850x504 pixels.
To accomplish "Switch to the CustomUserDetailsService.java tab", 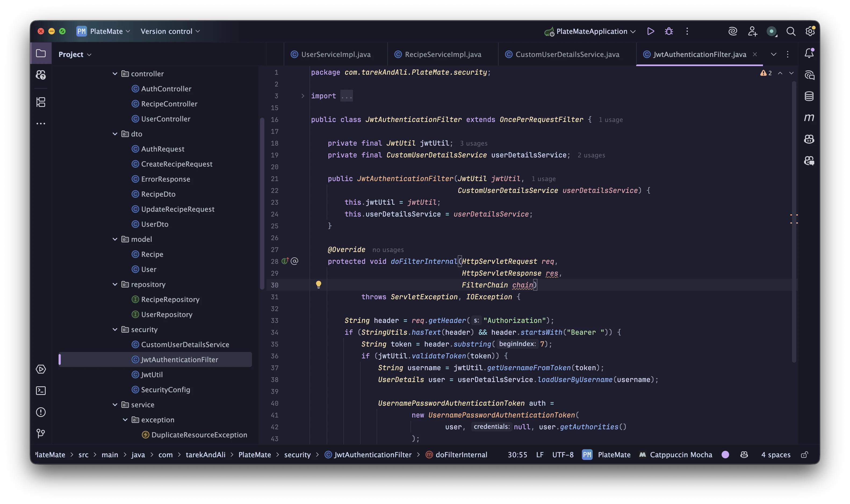I will [567, 54].
